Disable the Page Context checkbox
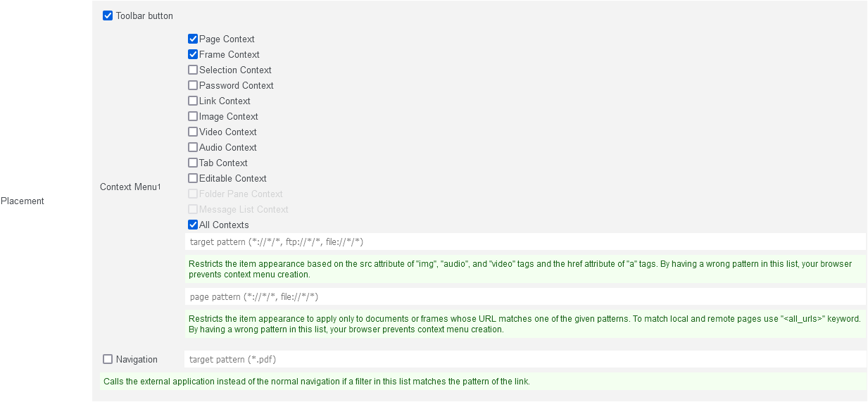This screenshot has width=868, height=402. [193, 39]
